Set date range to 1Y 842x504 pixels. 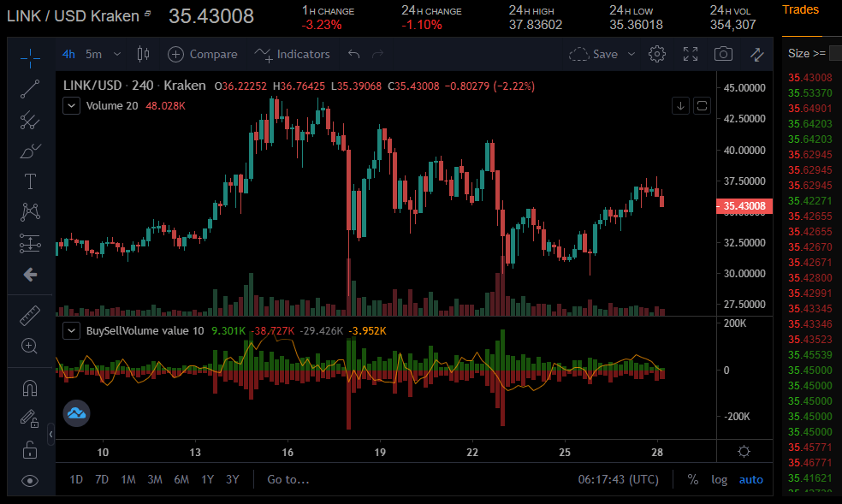pos(208,479)
